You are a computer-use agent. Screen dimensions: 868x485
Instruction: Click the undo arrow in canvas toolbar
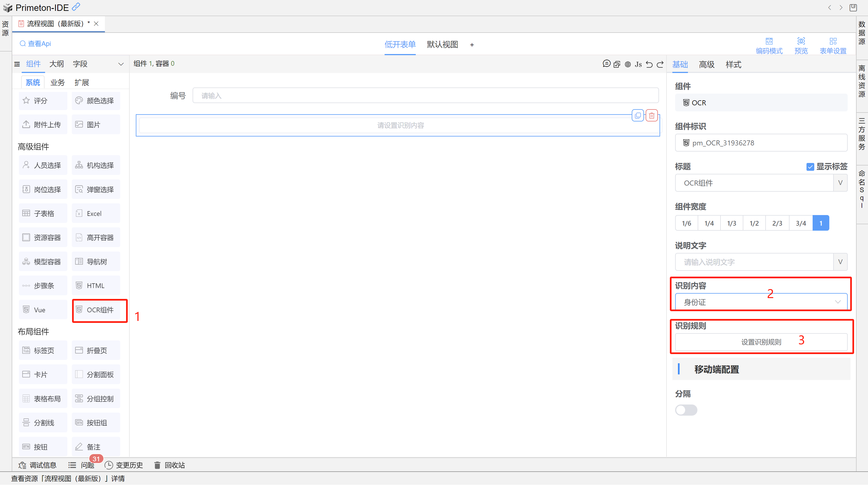point(649,64)
